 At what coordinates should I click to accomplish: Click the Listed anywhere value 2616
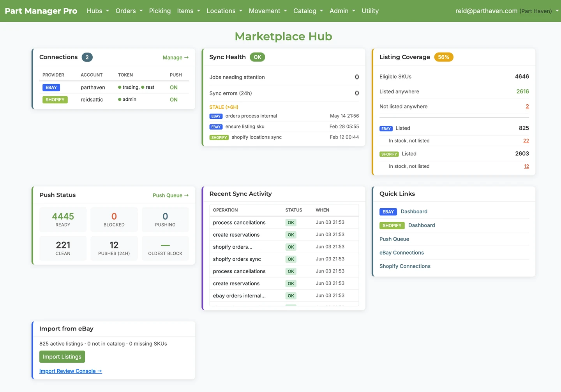522,91
